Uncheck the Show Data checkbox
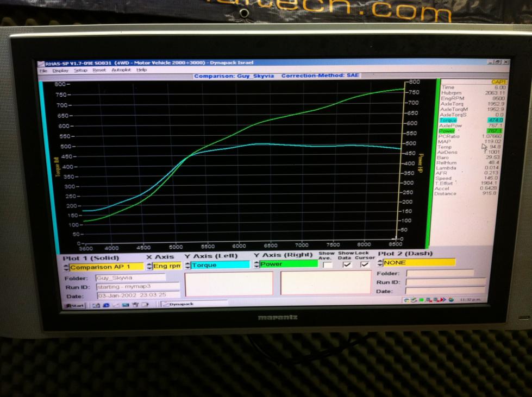Screen dimensions: 532x397 pyautogui.click(x=347, y=264)
